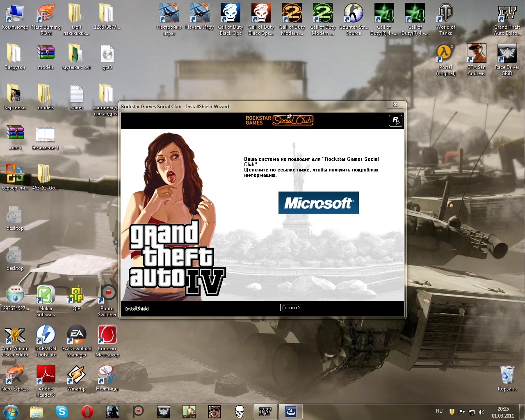Launch Nero Express shortcut
Screen dimensions: 525x420
(15, 377)
